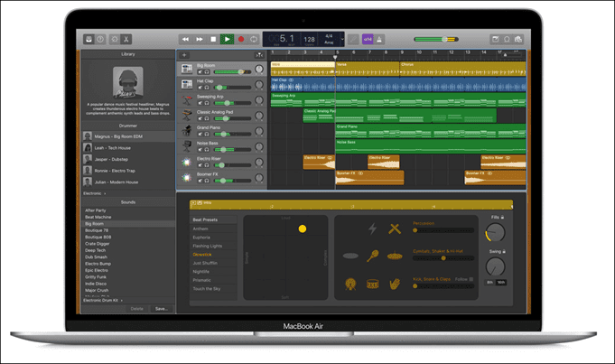Choose Leah - Tech House drummer
Screen dimensions: 615x364
pos(113,147)
